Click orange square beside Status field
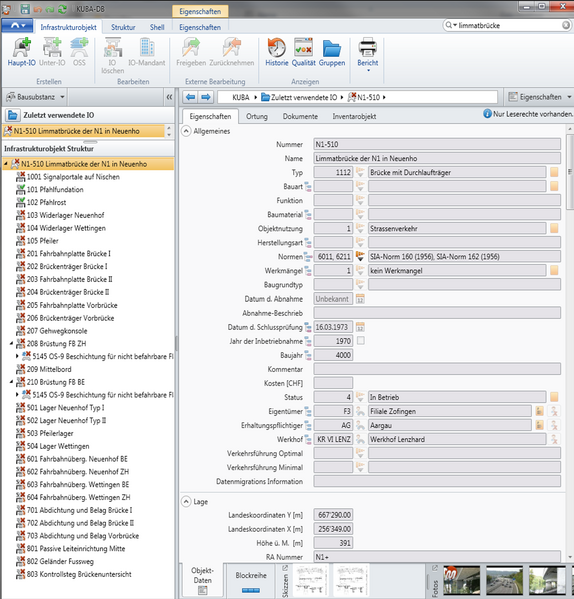Screen dimensions: 574x599 (554, 397)
